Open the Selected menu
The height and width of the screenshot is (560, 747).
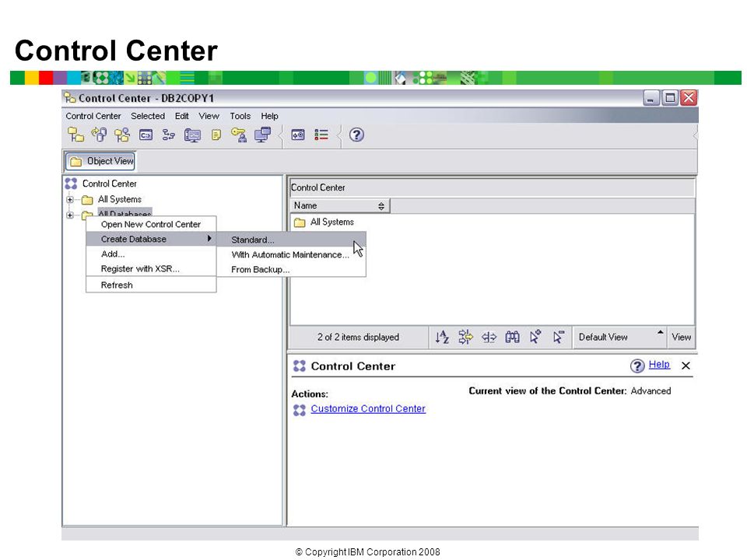tap(148, 116)
